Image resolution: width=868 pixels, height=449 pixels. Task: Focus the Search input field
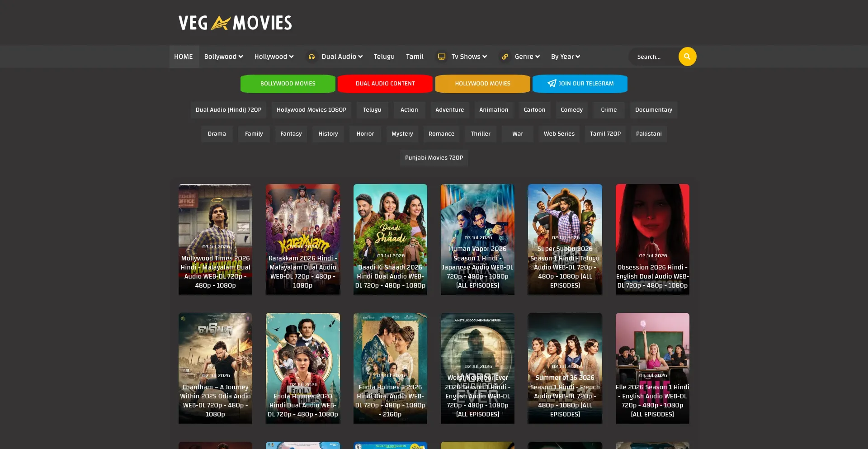point(654,57)
